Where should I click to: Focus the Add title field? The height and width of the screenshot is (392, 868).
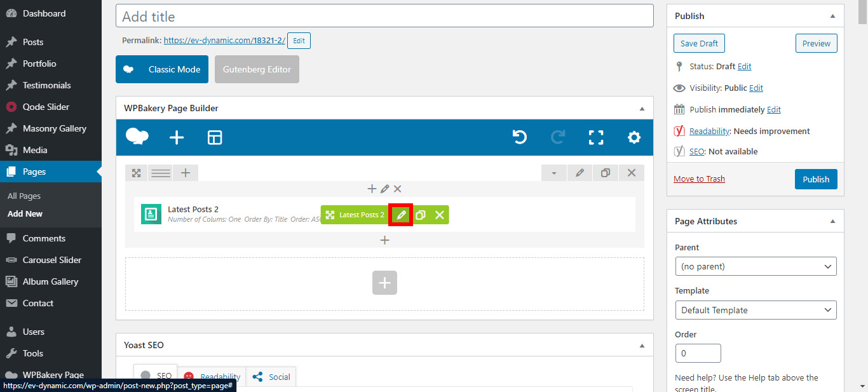[384, 16]
